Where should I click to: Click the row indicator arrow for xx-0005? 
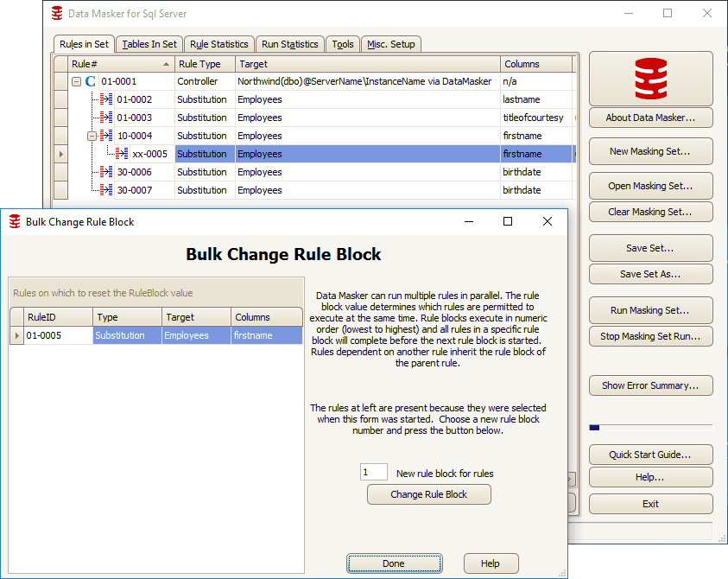click(x=60, y=154)
